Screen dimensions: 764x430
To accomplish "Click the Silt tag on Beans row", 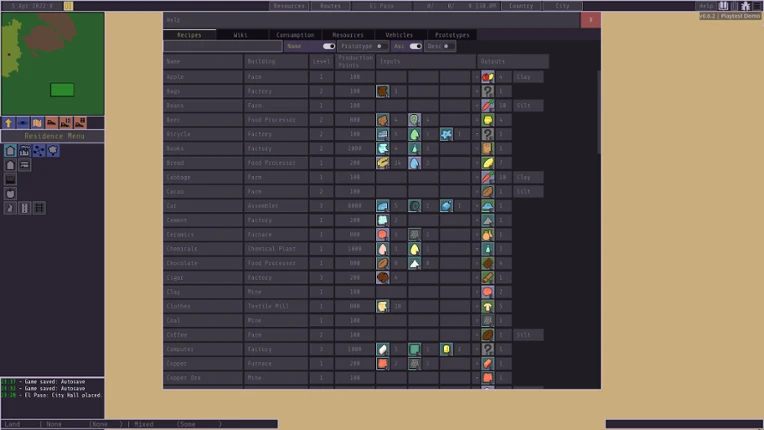I will 528,106.
